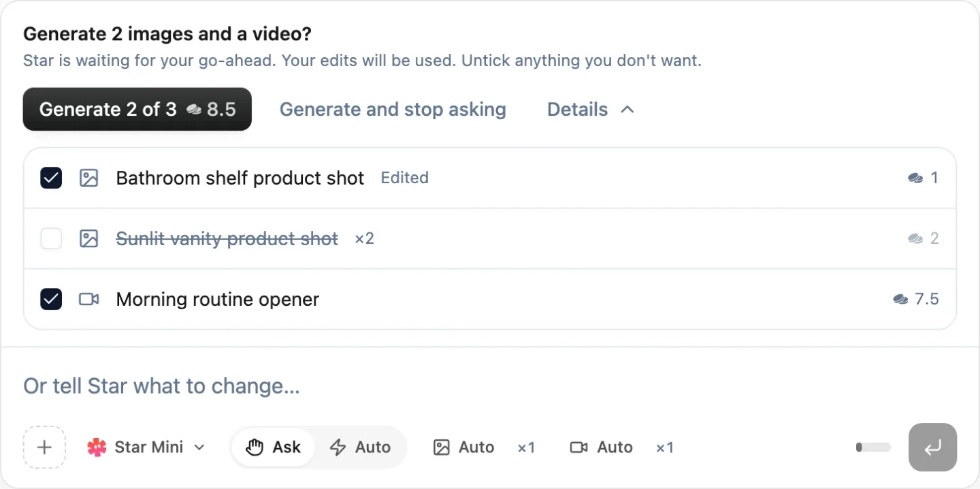980x489 pixels.
Task: Click video camera icon beside Morning routine opener
Action: click(x=89, y=299)
